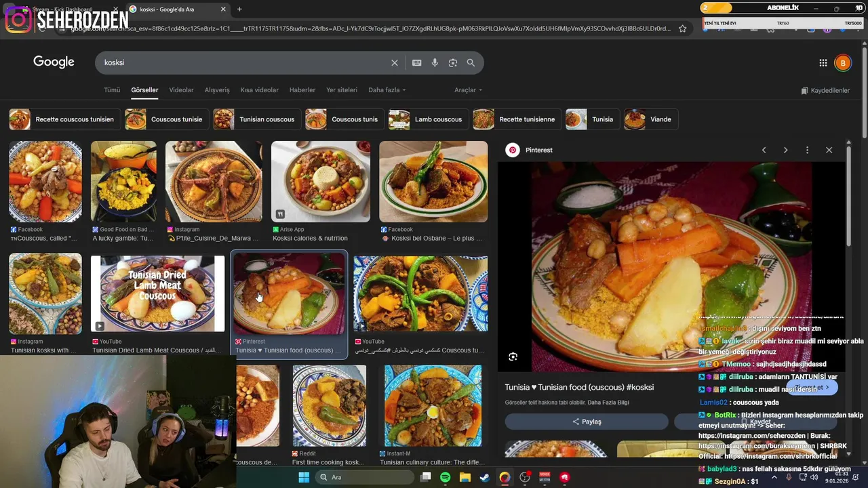Viewport: 868px width, 488px height.
Task: Open three-dot options in image preview
Action: pos(807,150)
